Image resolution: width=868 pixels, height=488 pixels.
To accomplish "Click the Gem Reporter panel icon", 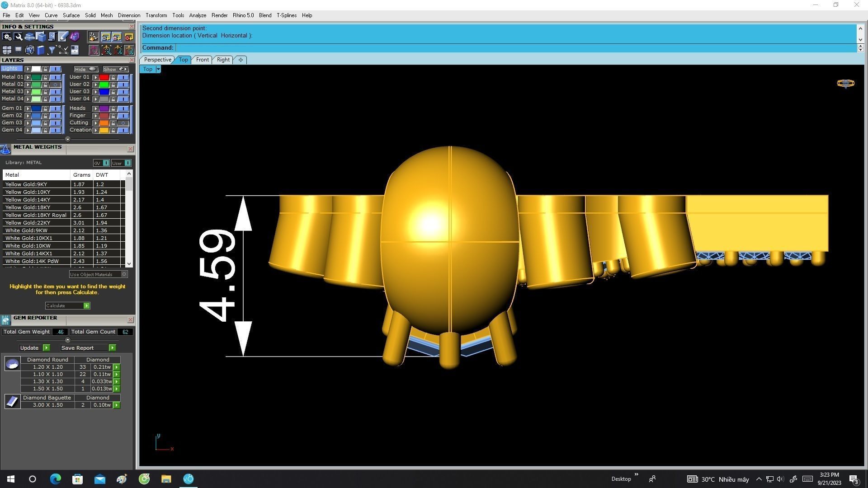I will pos(5,320).
